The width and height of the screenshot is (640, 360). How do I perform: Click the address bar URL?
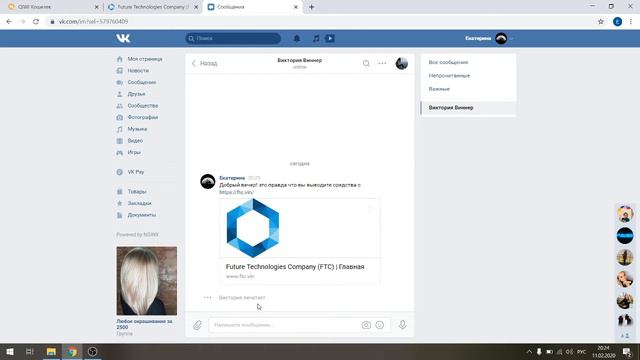tap(93, 22)
